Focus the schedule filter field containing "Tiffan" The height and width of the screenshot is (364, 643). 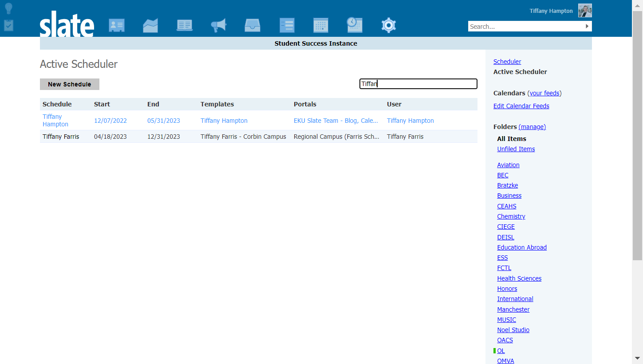coord(418,84)
